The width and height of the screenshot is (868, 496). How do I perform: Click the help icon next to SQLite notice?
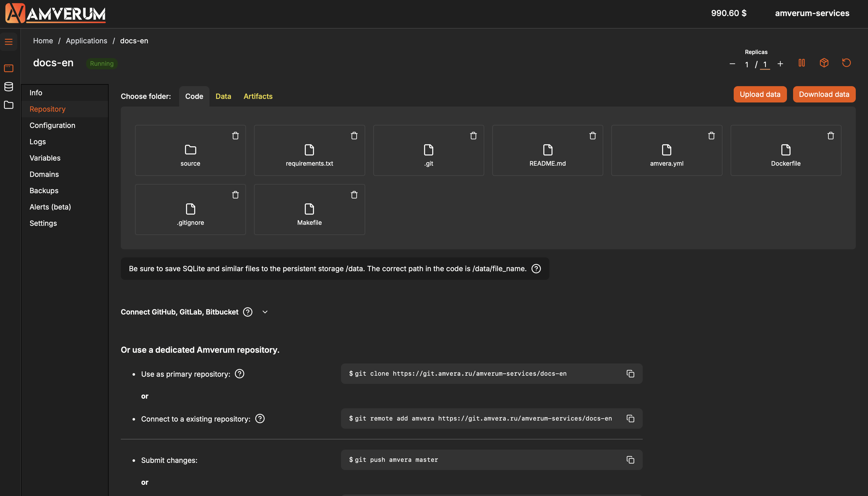[x=536, y=269]
